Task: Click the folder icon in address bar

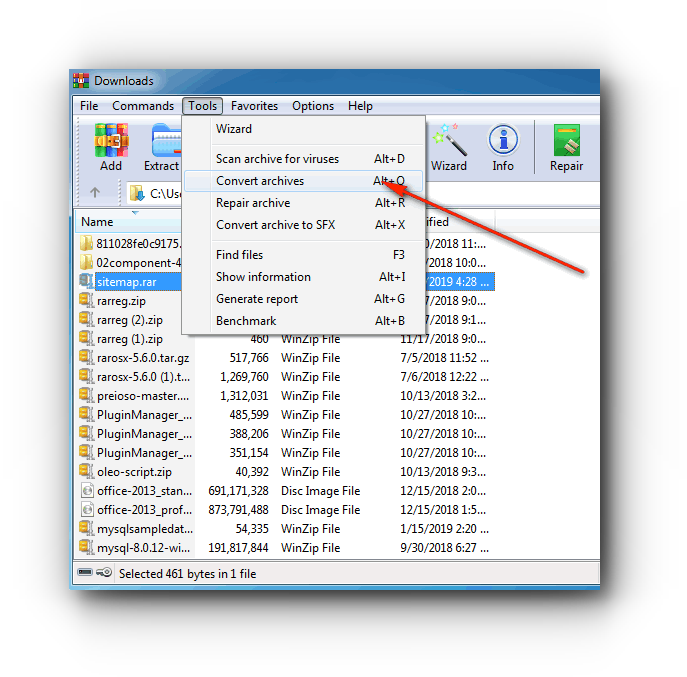Action: (x=138, y=193)
